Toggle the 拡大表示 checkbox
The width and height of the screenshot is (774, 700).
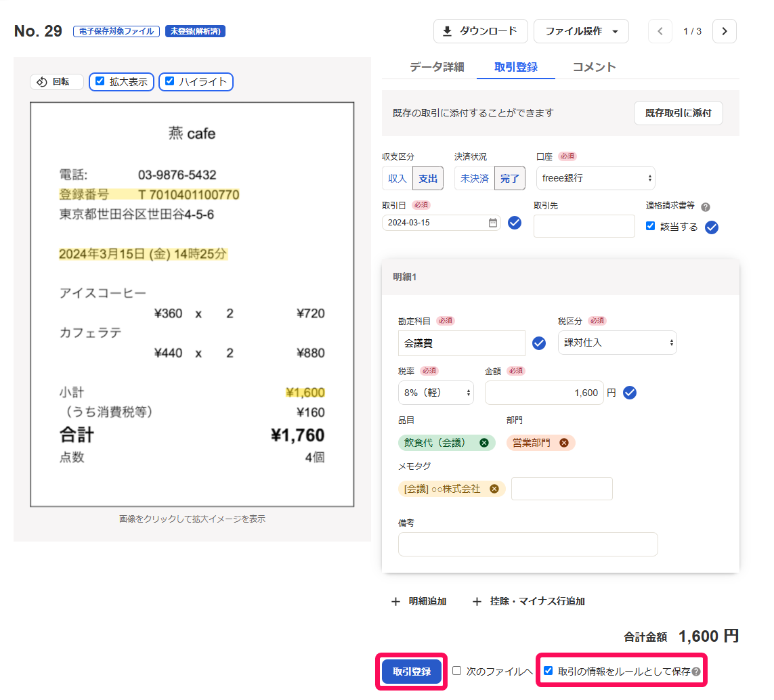click(x=100, y=81)
